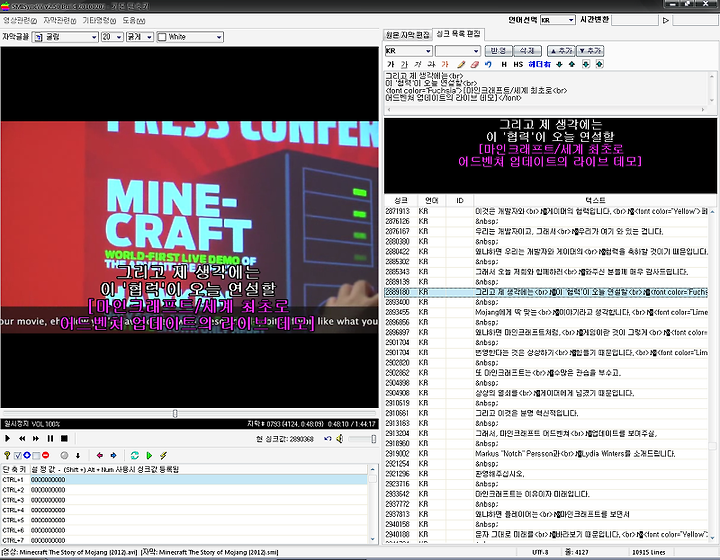The image size is (720, 560).
Task: Toggle the empty square box icon
Action: click(x=36, y=455)
